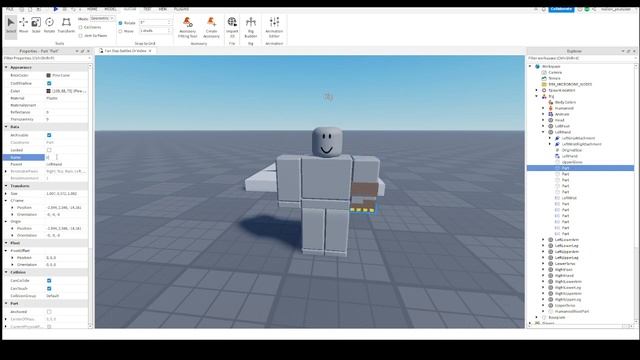
Task: Toggle the CastShadow checkbox
Action: [49, 83]
